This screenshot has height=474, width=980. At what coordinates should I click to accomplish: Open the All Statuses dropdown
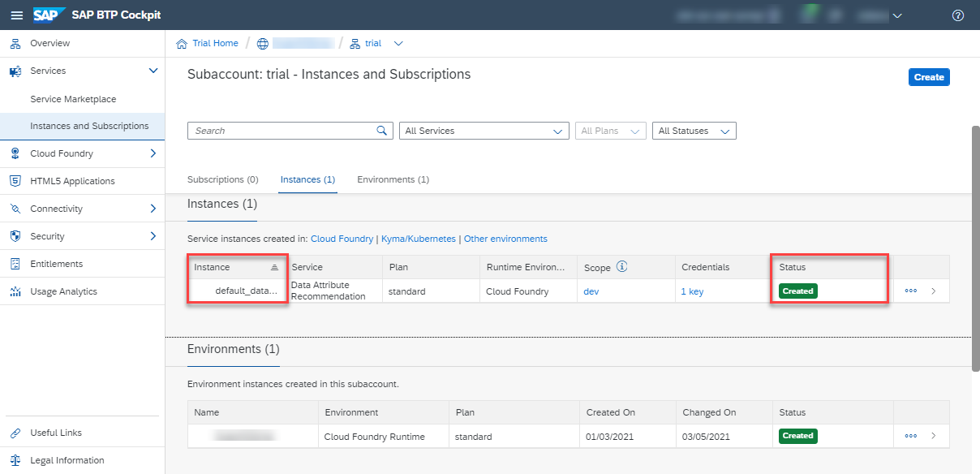[x=694, y=131]
